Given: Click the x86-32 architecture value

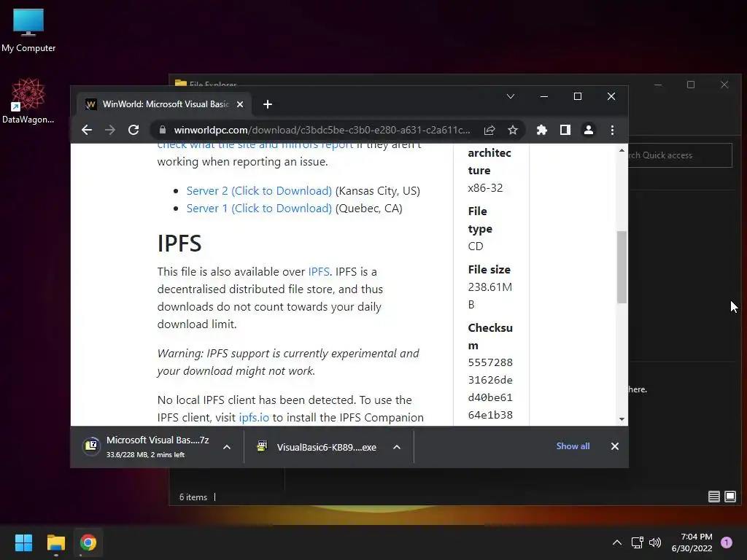Looking at the screenshot, I should coord(485,188).
